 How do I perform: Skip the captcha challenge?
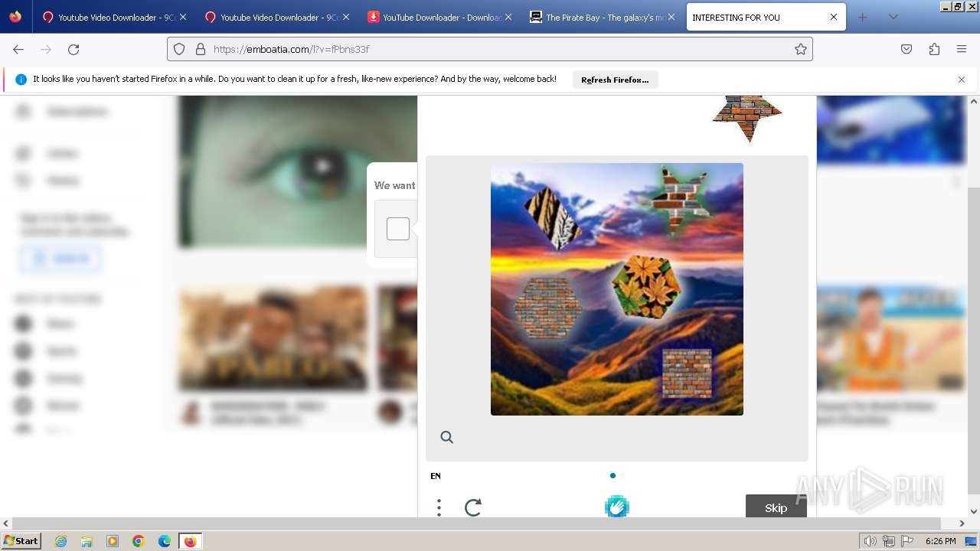[776, 507]
